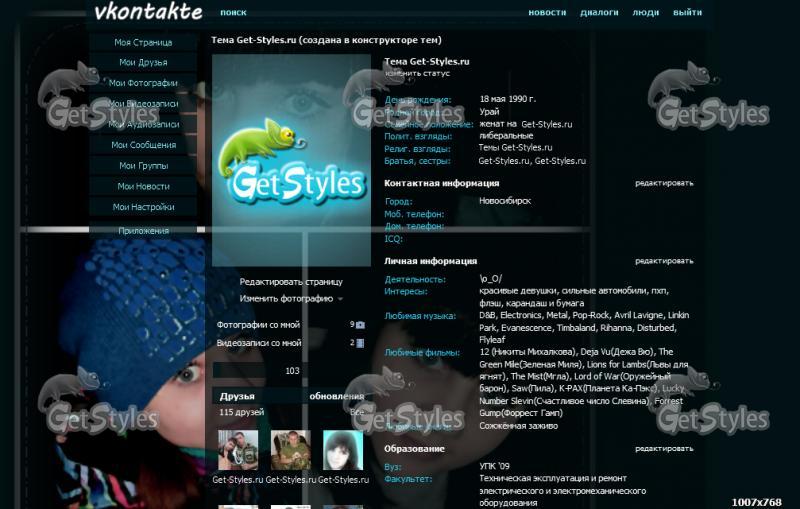Viewport: 800px width, 509px height.
Task: Click the GetStyles profile picture
Action: (291, 161)
